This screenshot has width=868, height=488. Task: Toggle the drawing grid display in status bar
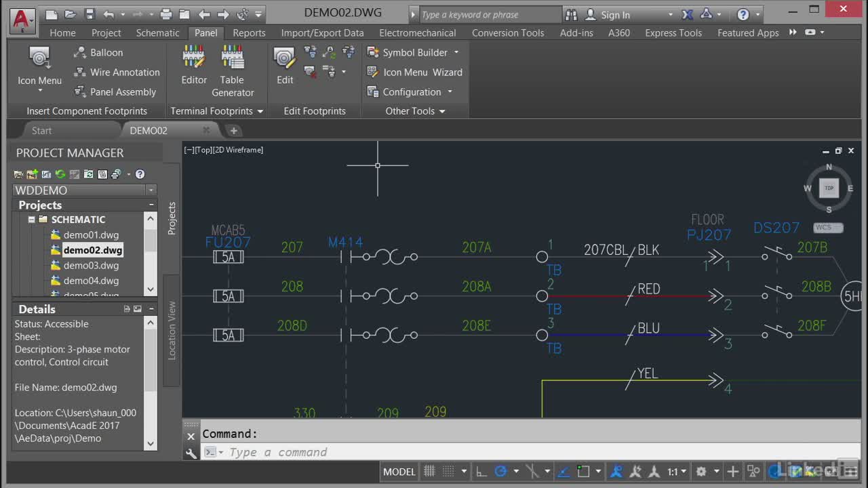[429, 471]
